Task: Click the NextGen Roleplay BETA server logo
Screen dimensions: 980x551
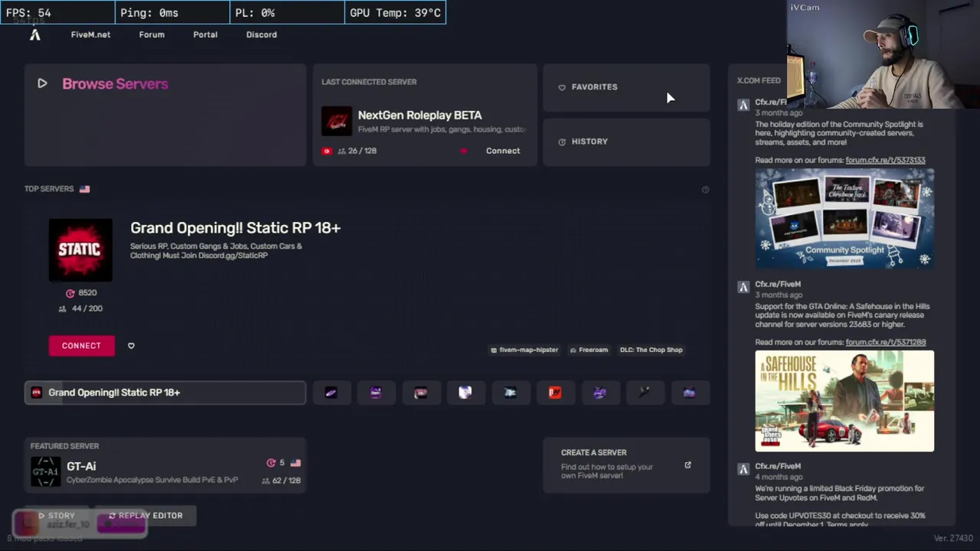Action: (x=336, y=121)
